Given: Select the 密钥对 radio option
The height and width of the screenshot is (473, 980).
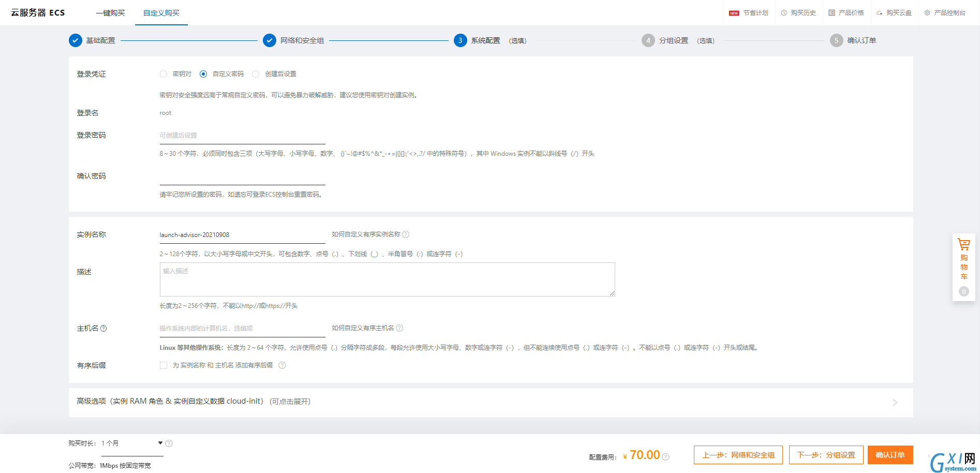Looking at the screenshot, I should point(164,74).
